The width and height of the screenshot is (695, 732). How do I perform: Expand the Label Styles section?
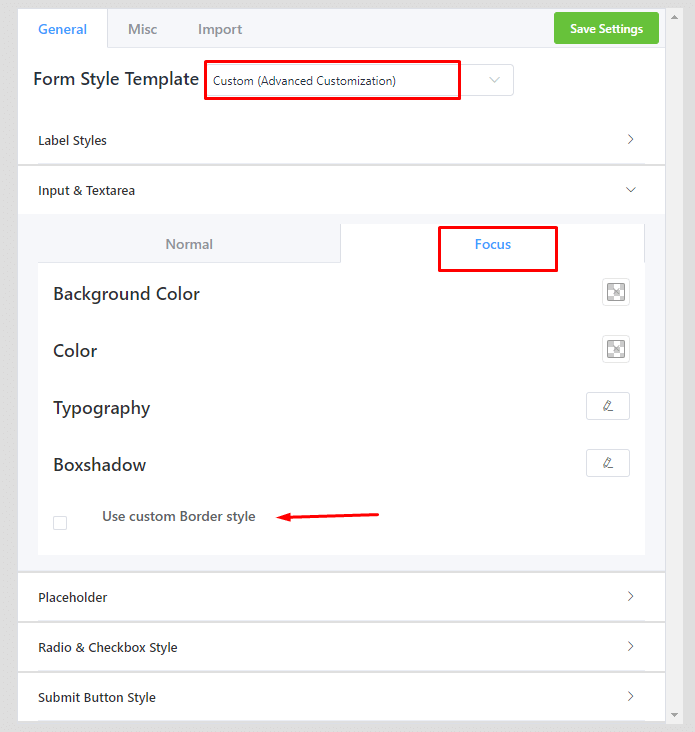[x=73, y=140]
